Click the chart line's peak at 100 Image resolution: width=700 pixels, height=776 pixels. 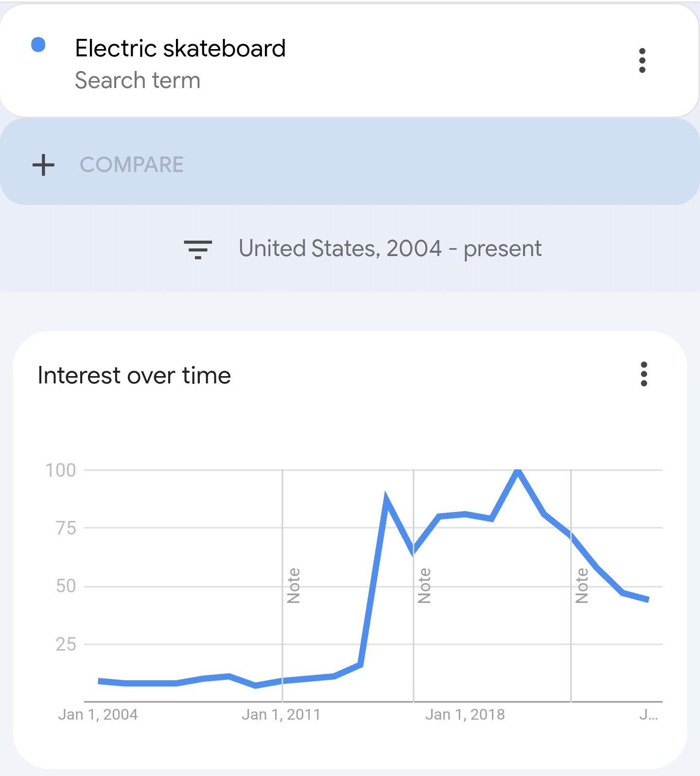518,471
